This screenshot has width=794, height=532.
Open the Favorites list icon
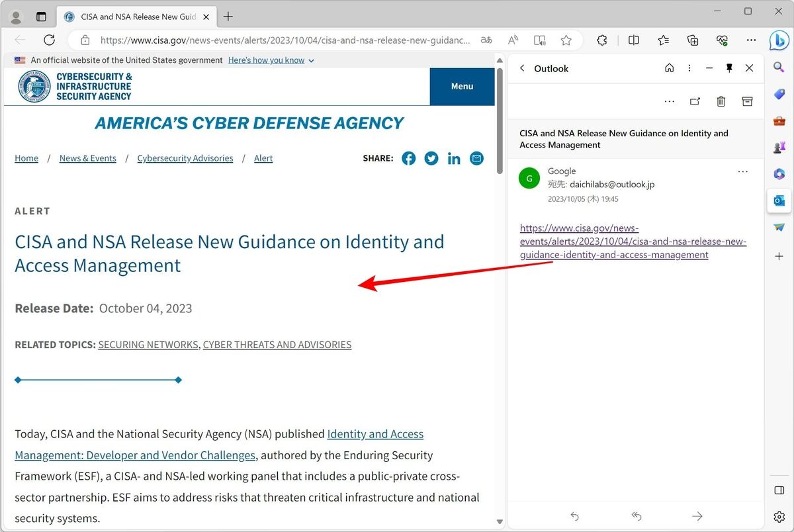tap(664, 40)
